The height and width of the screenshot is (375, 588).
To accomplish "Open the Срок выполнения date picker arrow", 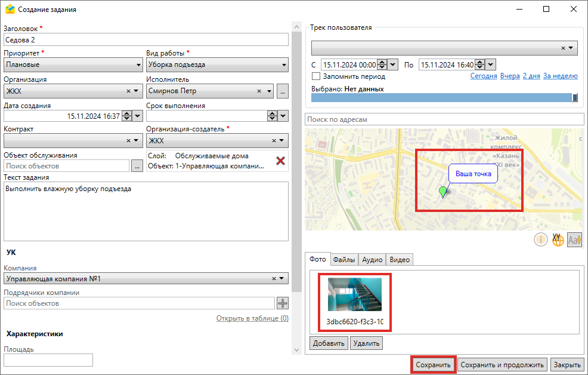I will coord(283,116).
